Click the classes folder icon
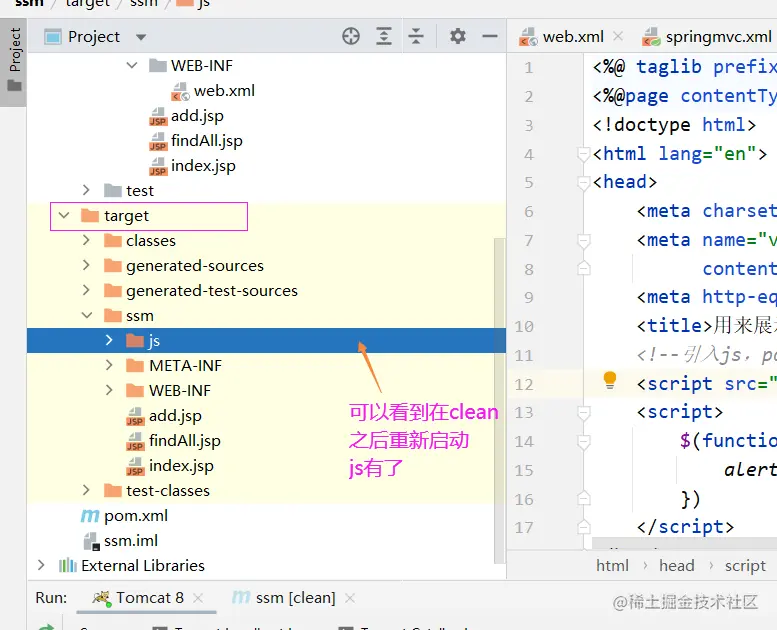This screenshot has height=630, width=777. click(112, 240)
